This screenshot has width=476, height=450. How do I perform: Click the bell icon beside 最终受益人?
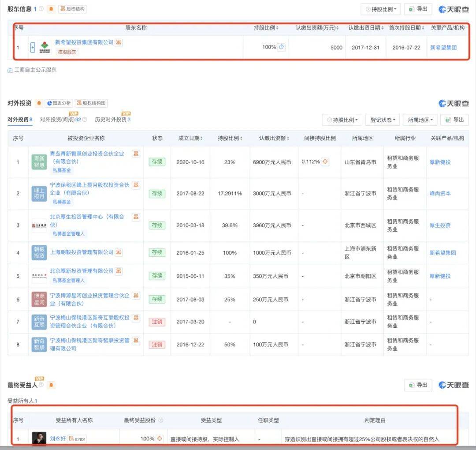pyautogui.click(x=52, y=385)
